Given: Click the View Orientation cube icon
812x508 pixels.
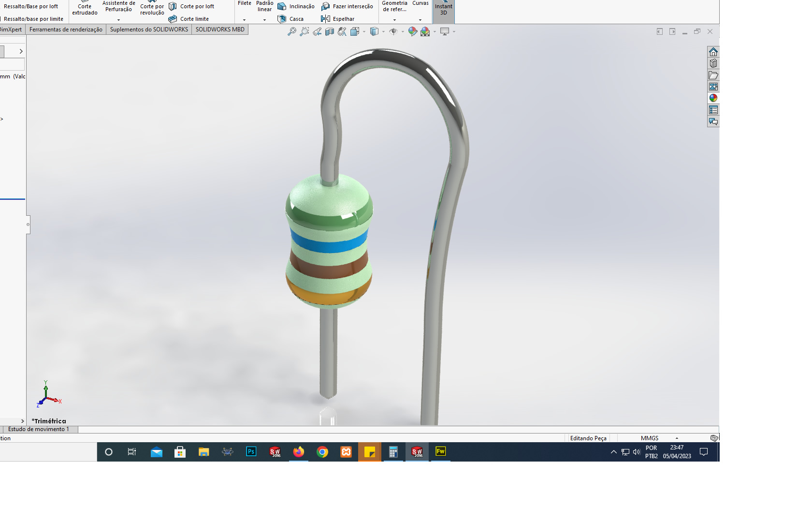Looking at the screenshot, I should coord(355,31).
